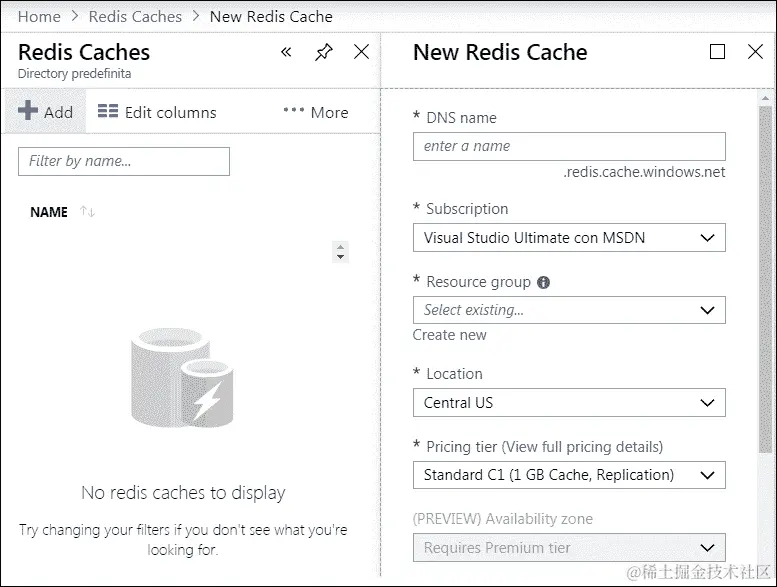Click the list stepper up arrow
Screen dimensions: 777x587
340,247
